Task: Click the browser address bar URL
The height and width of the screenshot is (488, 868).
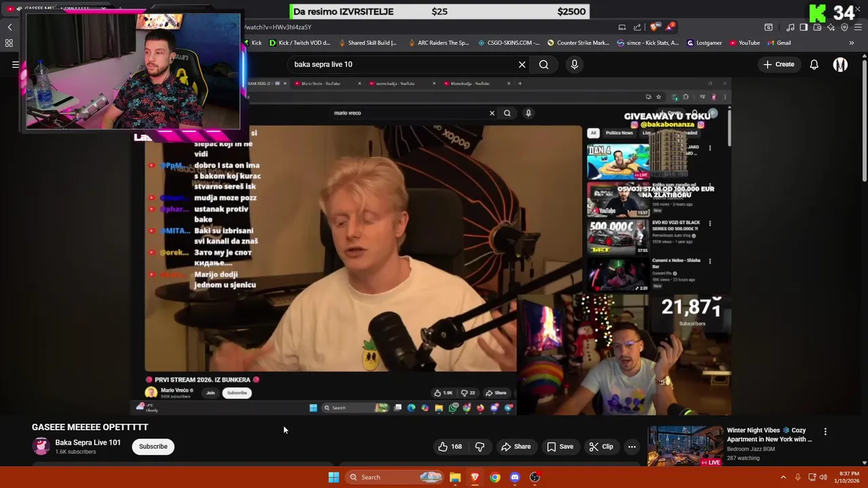Action: point(277,27)
